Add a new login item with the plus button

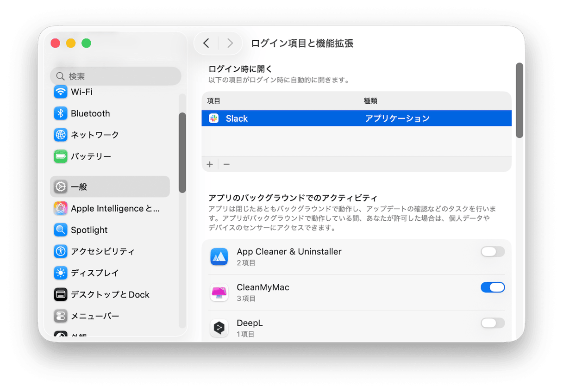tap(209, 164)
